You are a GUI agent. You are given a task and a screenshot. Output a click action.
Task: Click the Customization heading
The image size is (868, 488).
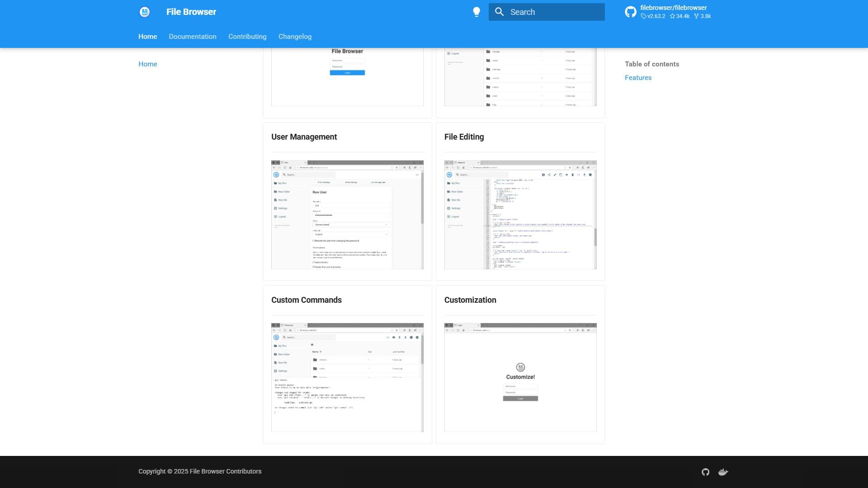(x=470, y=300)
